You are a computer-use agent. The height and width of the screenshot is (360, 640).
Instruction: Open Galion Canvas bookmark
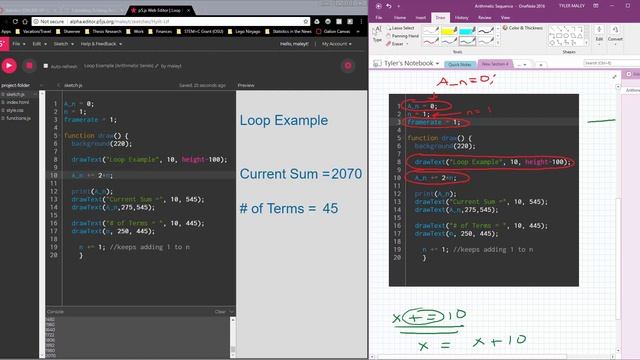pos(333,31)
